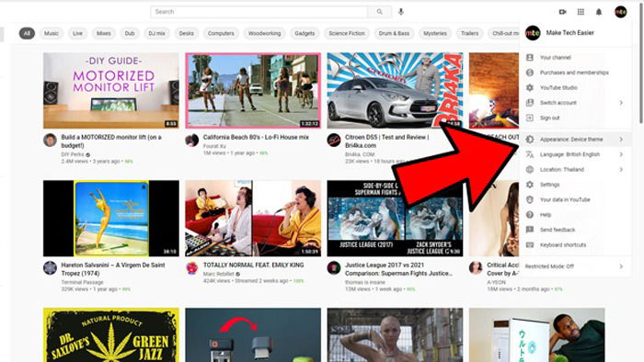Click Marc Rebillet channel avatar

click(191, 268)
